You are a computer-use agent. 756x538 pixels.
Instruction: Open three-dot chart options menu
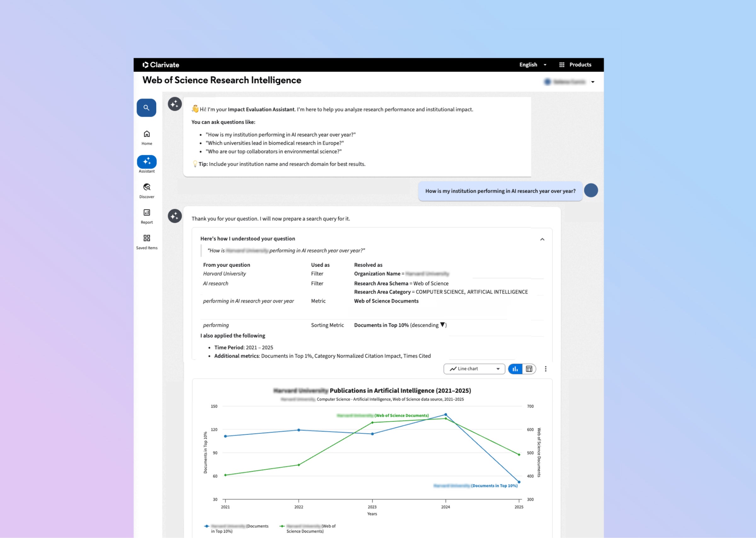[546, 369]
